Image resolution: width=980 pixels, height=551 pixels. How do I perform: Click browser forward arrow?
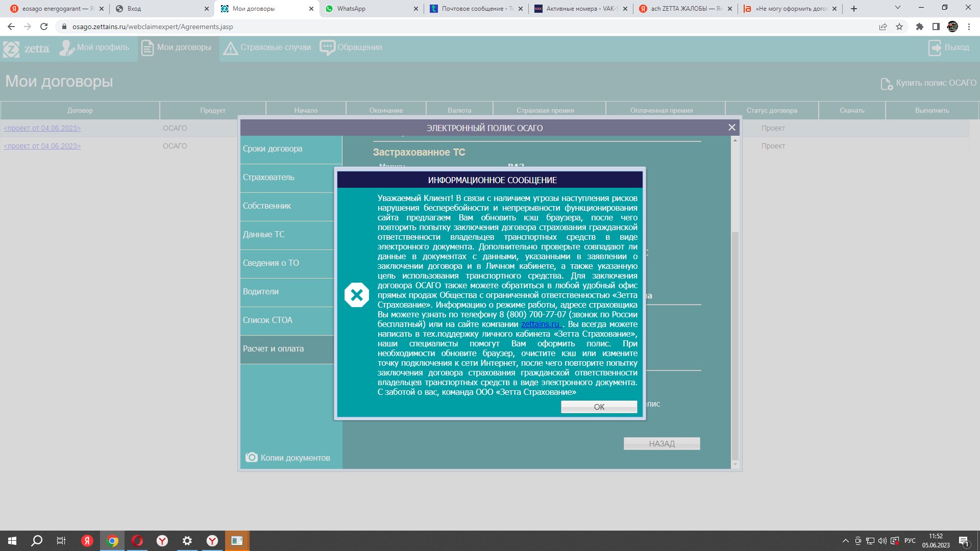point(28,27)
